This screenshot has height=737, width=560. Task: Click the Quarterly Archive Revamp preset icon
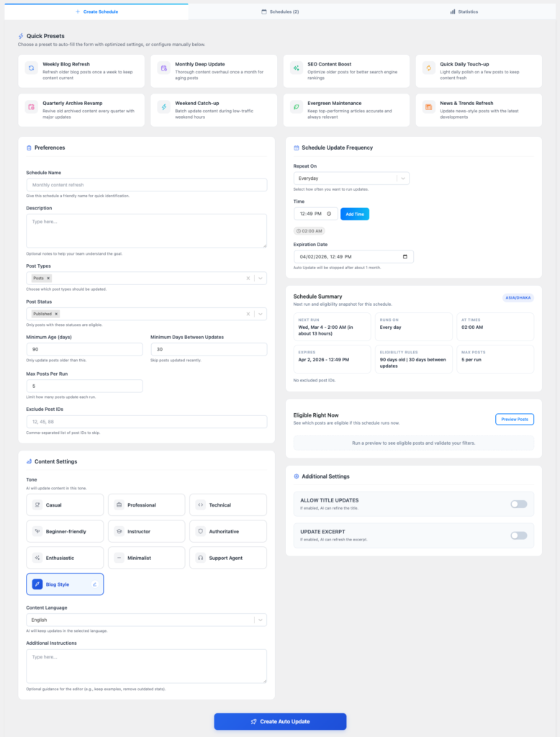(x=31, y=107)
